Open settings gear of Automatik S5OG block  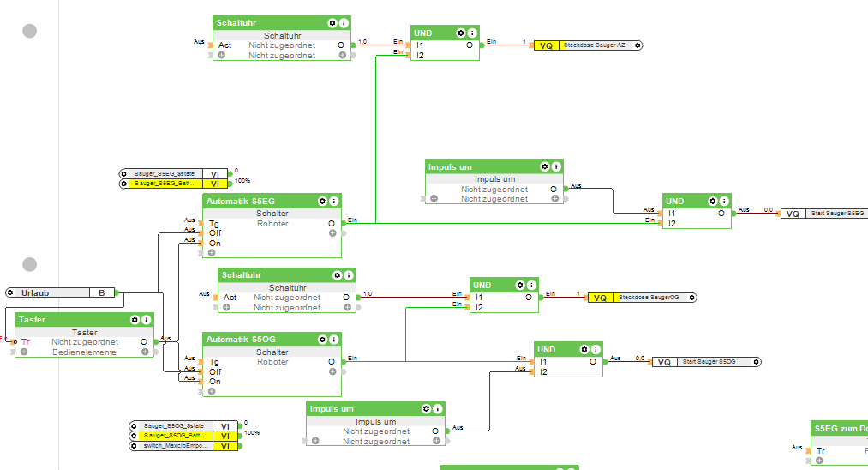tap(323, 339)
